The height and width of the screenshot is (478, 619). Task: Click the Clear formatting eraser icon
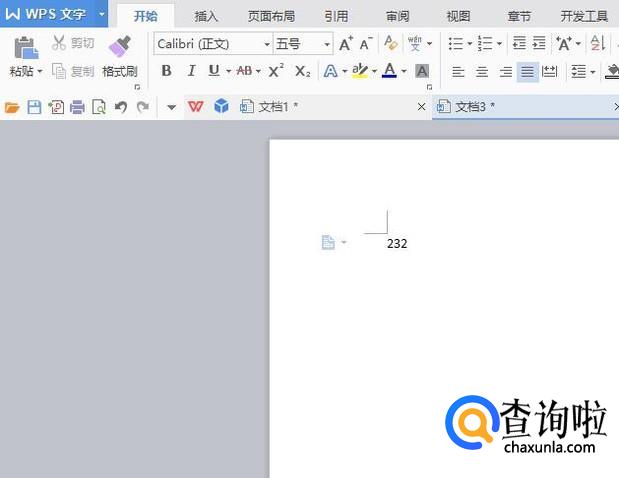[391, 44]
